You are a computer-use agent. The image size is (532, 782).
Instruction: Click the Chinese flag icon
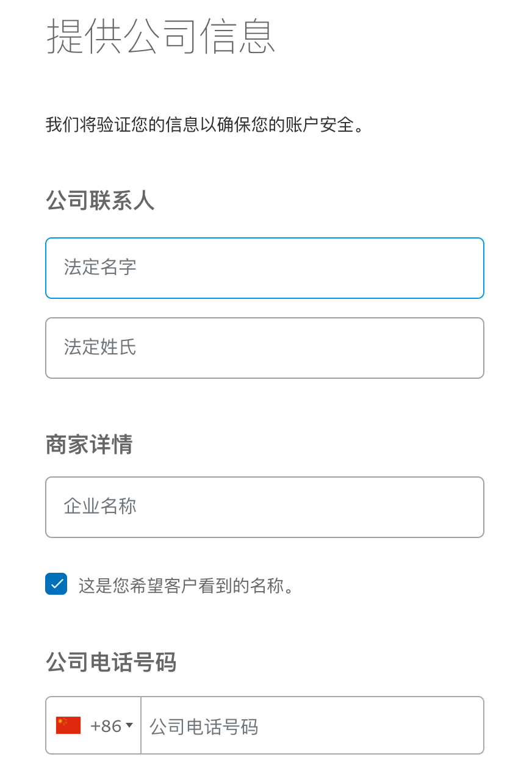67,725
